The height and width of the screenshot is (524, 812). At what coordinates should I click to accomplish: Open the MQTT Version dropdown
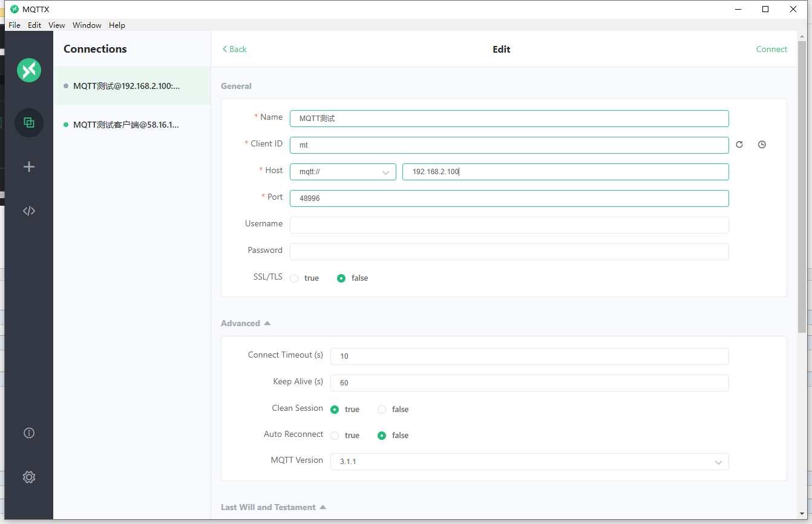point(529,462)
